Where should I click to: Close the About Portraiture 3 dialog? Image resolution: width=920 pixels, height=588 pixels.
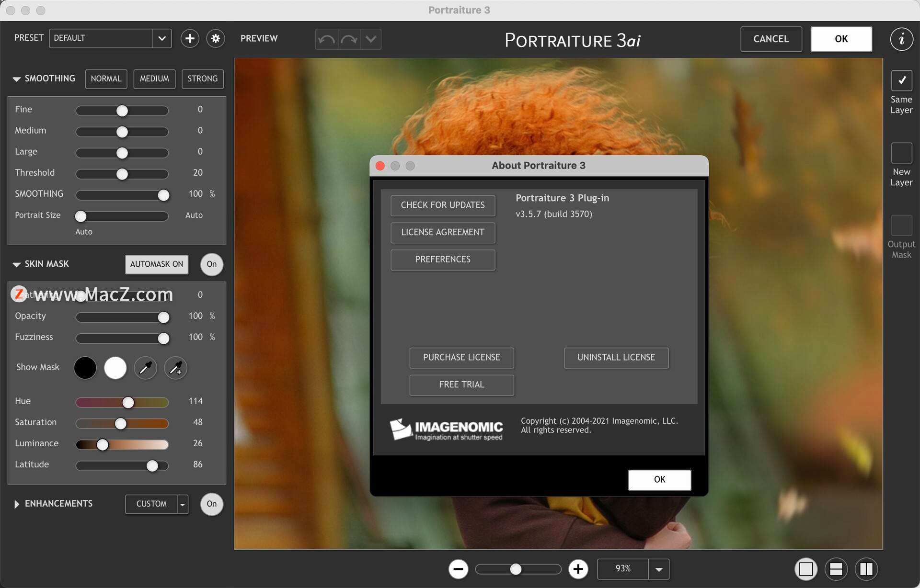380,166
